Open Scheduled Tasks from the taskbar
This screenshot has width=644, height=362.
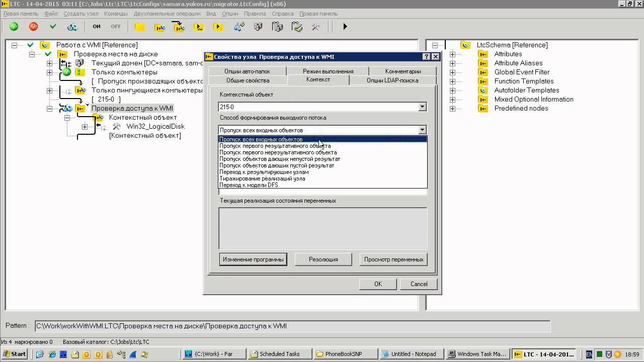[x=280, y=354]
